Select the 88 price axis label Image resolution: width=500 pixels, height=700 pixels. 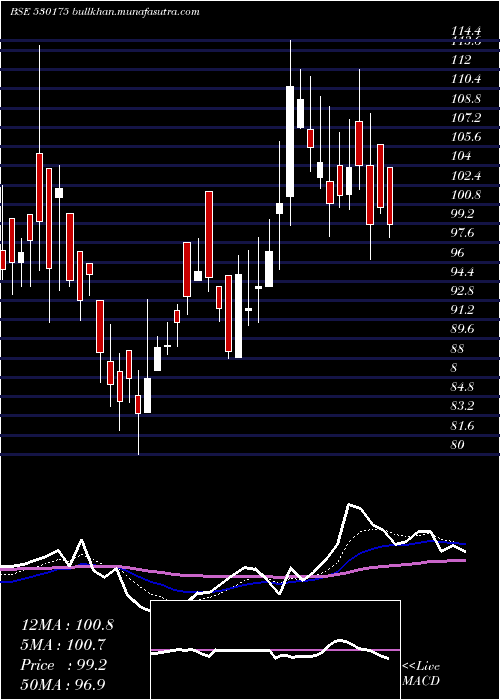point(458,349)
